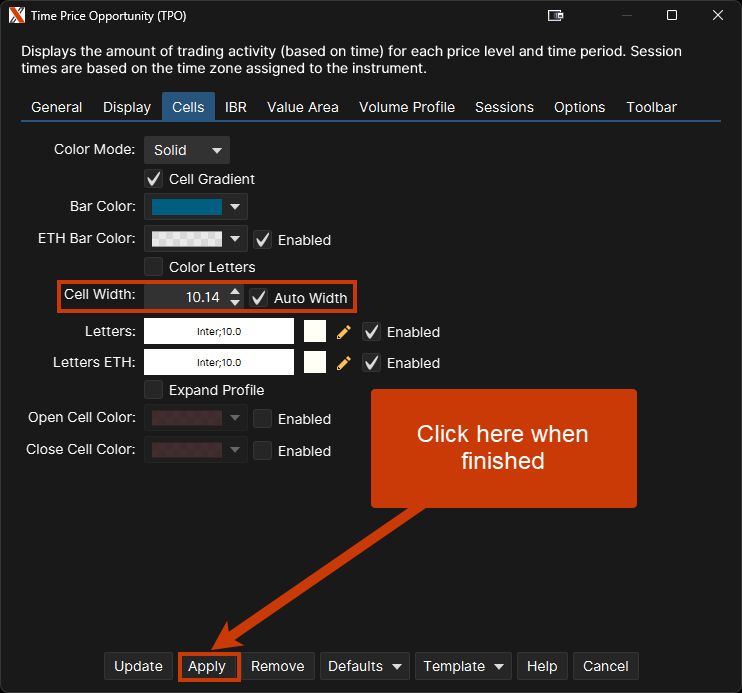This screenshot has width=742, height=693.
Task: Click the Letters color swatch
Action: 315,332
